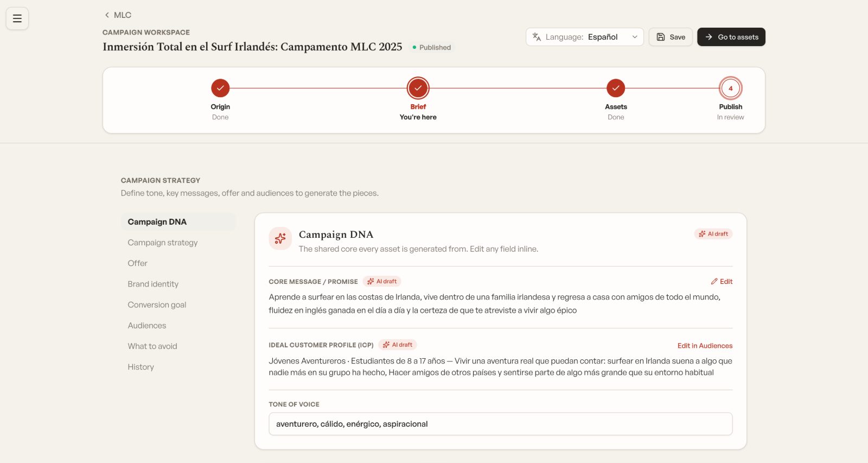The width and height of the screenshot is (868, 463).
Task: Click 'You're here' label under Brief
Action: coord(418,117)
